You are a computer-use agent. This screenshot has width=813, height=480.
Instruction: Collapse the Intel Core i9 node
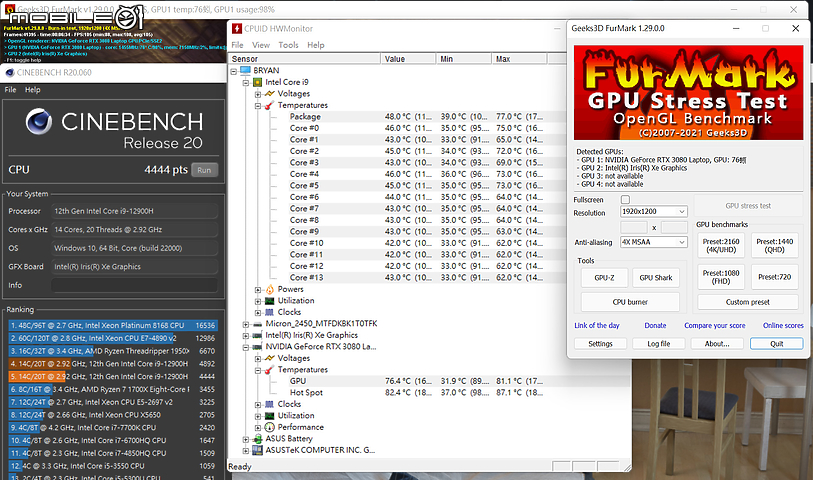(246, 82)
